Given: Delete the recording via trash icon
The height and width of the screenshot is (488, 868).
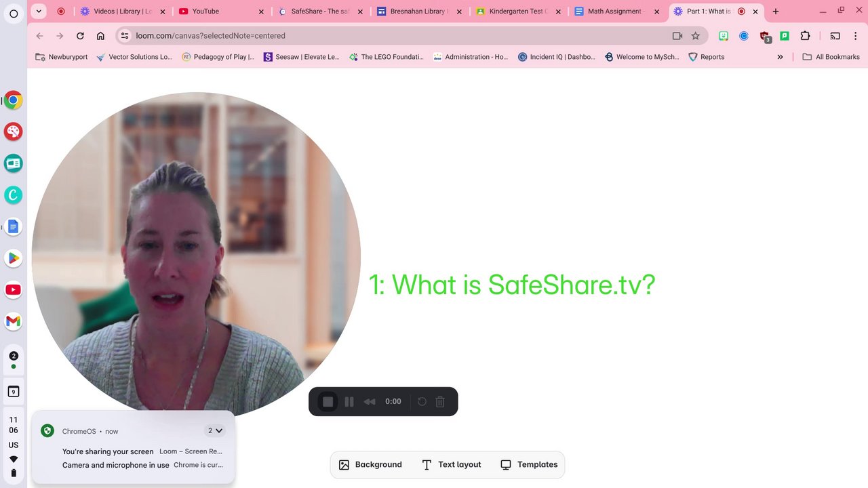Looking at the screenshot, I should click(440, 401).
